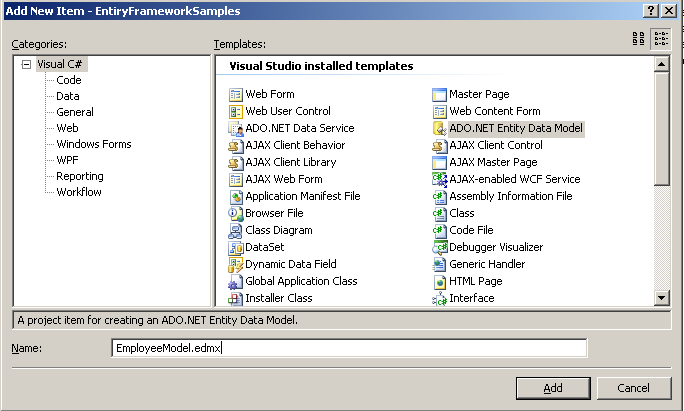This screenshot has height=411, width=684.
Task: Click the Cancel button
Action: (633, 388)
